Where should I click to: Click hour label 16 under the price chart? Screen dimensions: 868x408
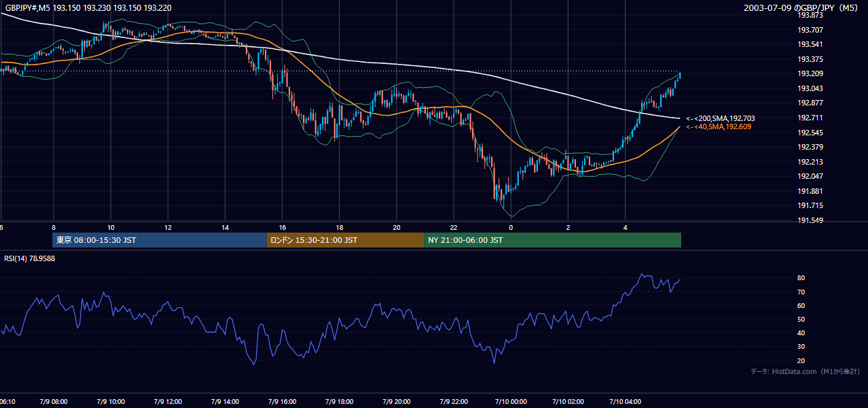[283, 228]
